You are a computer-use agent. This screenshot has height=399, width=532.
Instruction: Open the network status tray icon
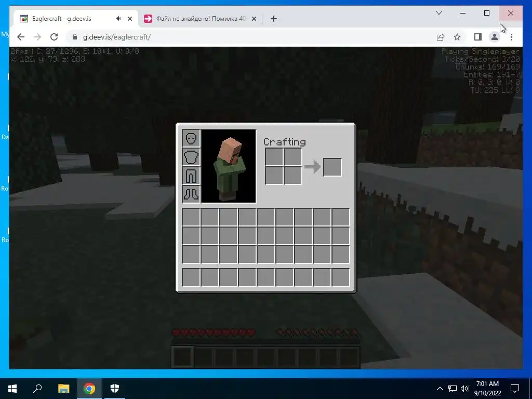453,389
